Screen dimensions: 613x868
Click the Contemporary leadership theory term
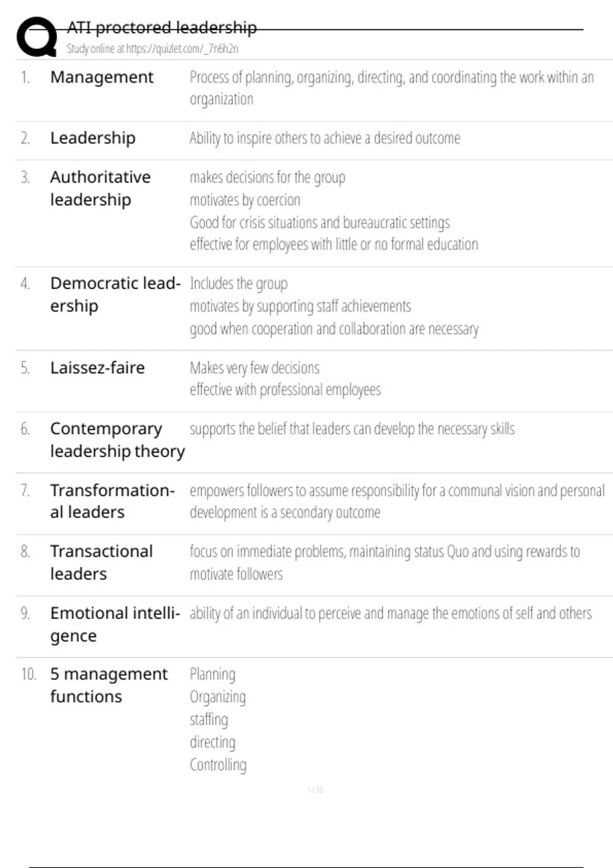click(117, 440)
